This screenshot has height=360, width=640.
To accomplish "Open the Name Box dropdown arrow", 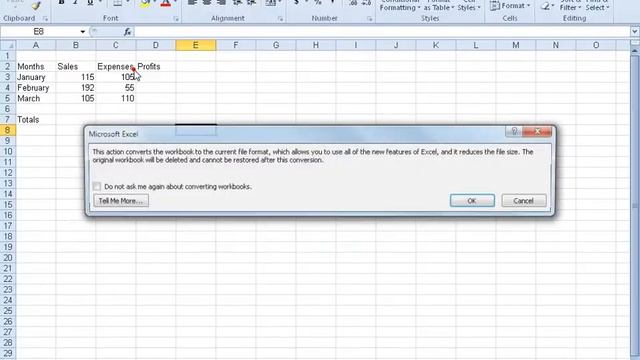I will [82, 32].
